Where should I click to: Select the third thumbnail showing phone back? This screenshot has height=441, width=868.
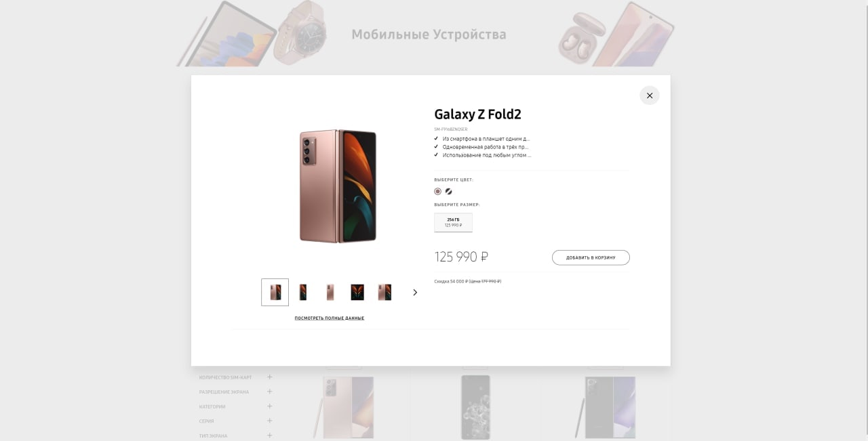(330, 292)
